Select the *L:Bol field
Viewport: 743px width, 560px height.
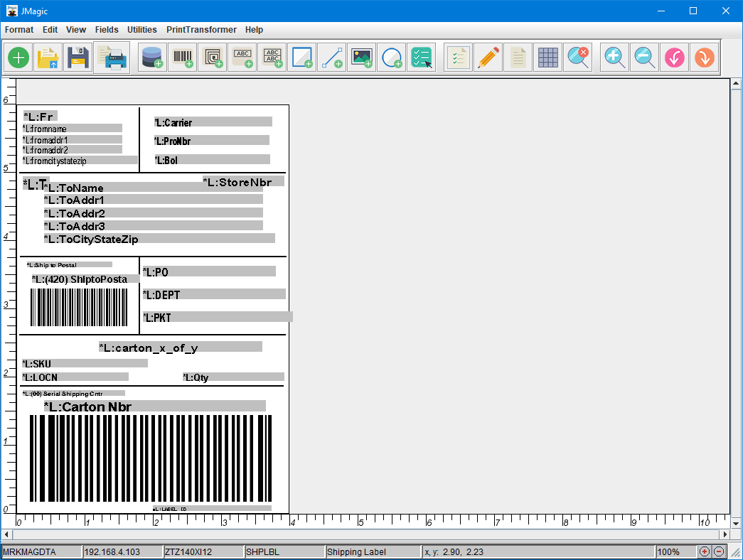tap(213, 160)
